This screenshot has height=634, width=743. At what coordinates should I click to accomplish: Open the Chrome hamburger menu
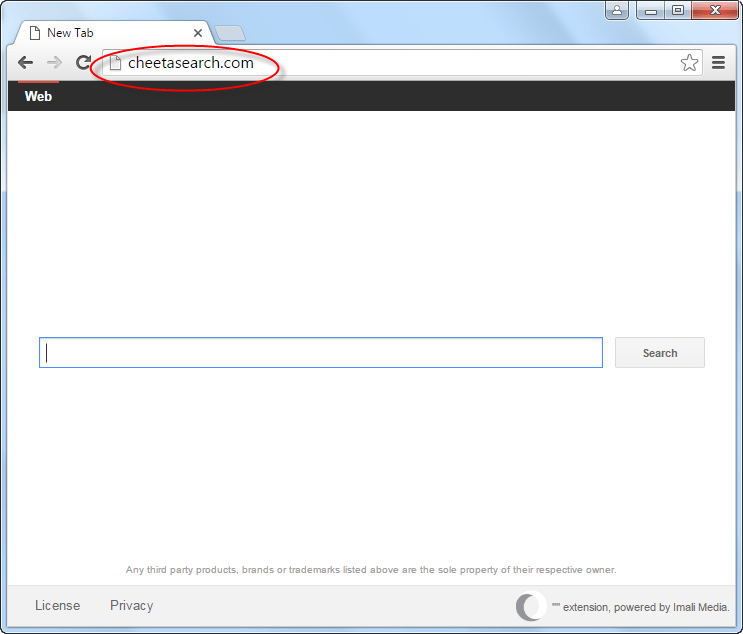[718, 63]
